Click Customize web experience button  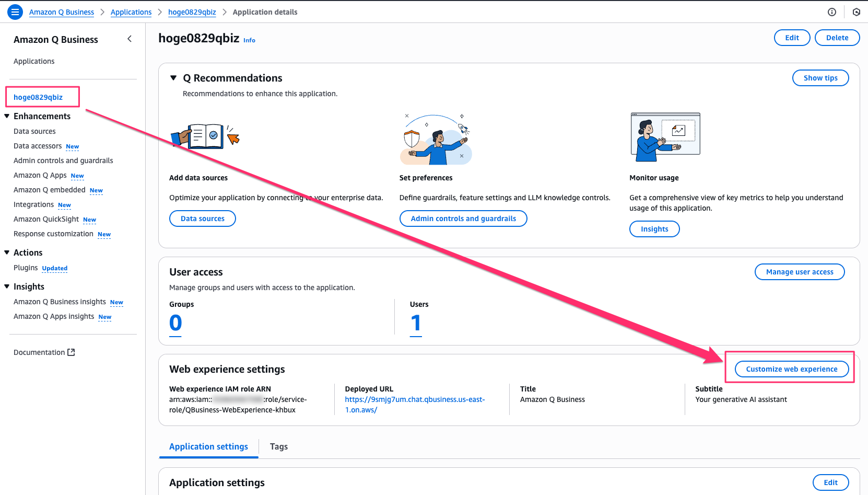792,369
